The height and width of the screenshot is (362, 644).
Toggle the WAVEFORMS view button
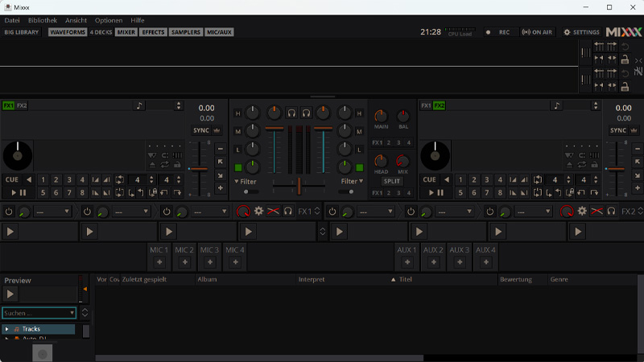click(68, 32)
